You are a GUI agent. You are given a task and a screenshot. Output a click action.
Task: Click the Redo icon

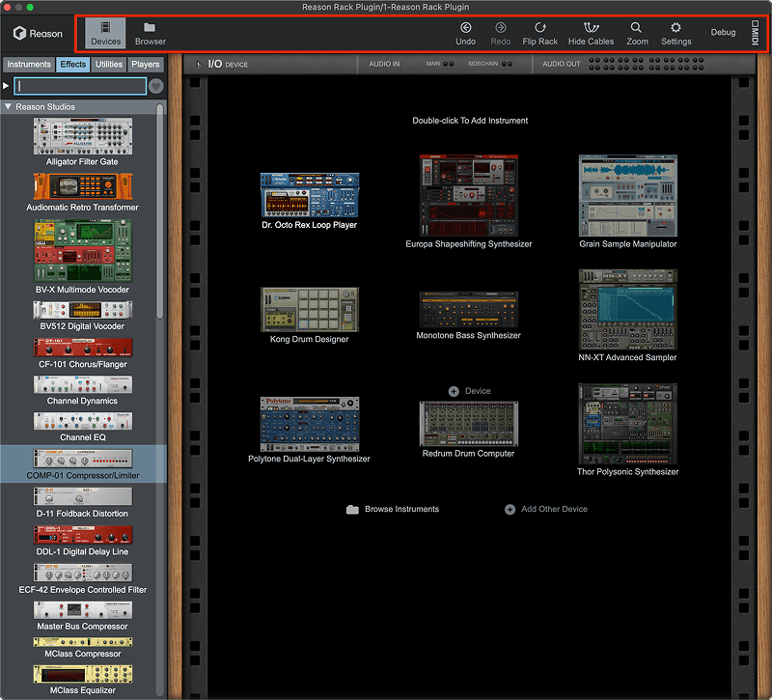(500, 28)
